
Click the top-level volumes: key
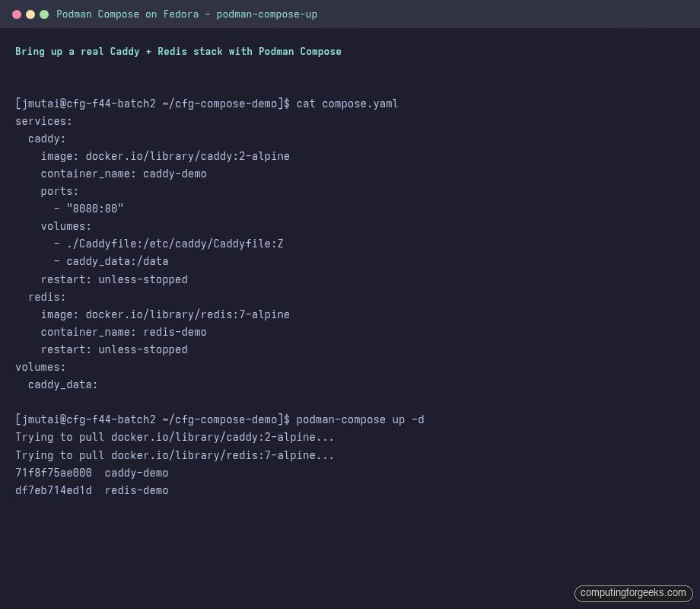click(x=40, y=367)
